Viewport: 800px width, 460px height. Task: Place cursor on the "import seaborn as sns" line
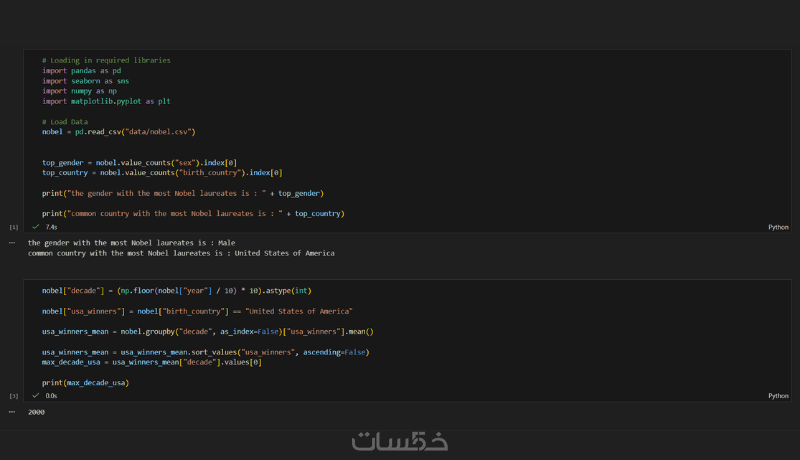[x=85, y=81]
